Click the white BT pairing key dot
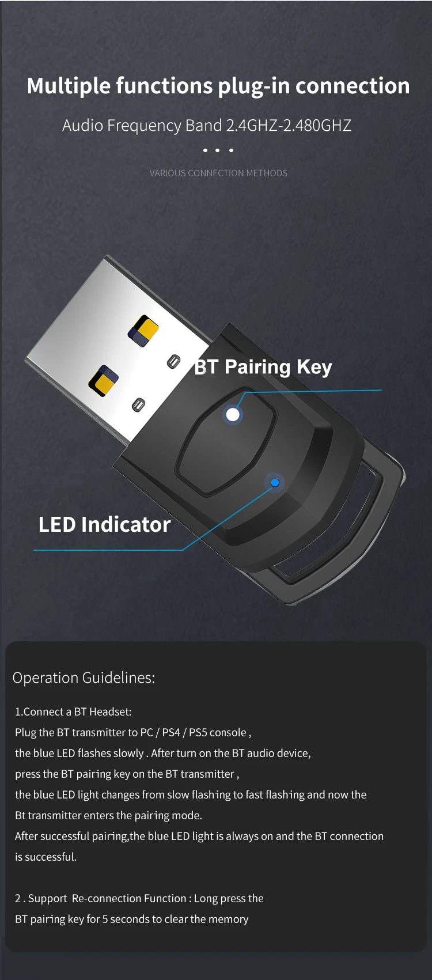Image resolution: width=432 pixels, height=980 pixels. pyautogui.click(x=233, y=414)
